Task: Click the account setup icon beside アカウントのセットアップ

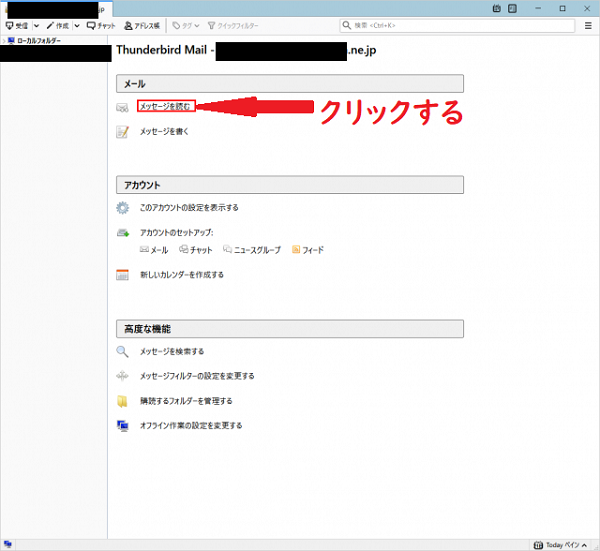Action: [x=123, y=233]
